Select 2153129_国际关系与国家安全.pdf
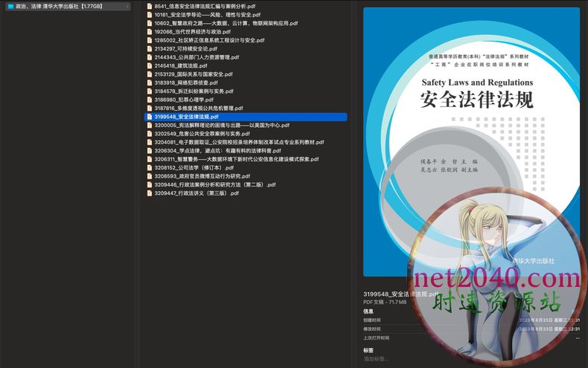Screen dimensions: 588x368 [x=194, y=74]
